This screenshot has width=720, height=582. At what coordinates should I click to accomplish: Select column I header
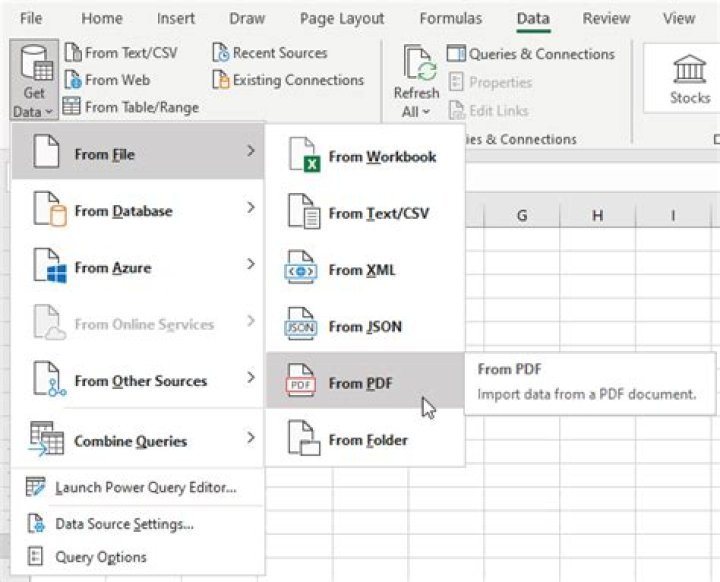point(673,215)
